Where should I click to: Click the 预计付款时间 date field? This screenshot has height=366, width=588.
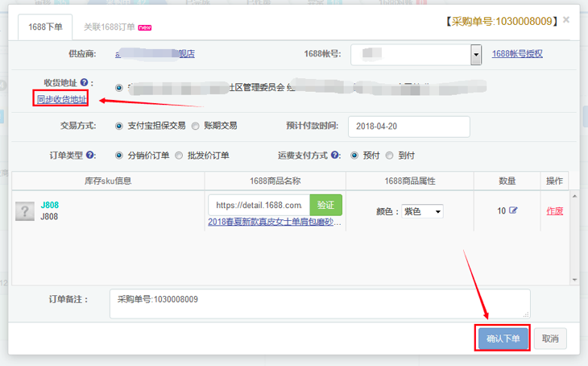coord(408,127)
